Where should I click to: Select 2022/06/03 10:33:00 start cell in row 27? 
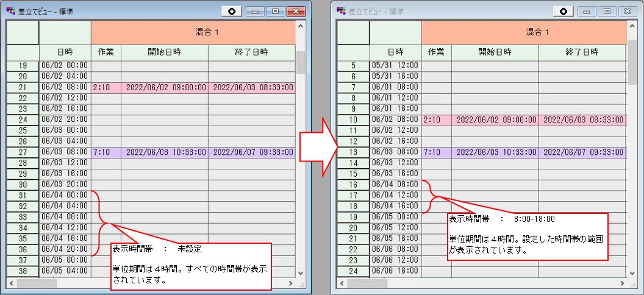[x=165, y=152]
